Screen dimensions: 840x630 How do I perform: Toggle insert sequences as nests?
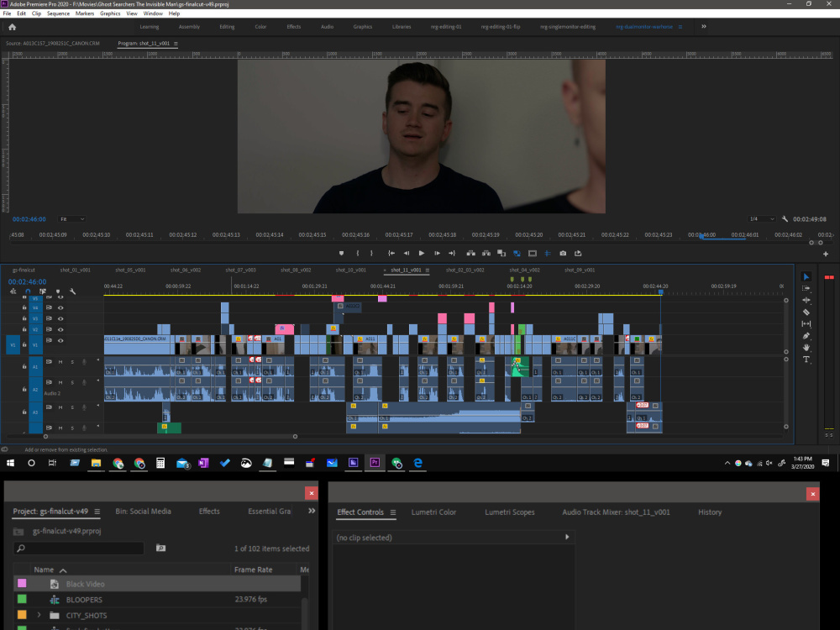[x=13, y=291]
